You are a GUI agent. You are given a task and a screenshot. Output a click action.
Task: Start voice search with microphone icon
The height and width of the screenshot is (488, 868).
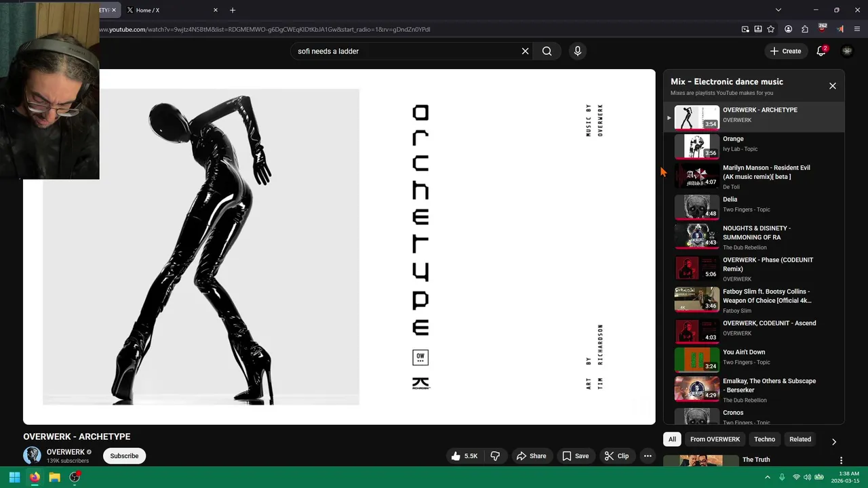click(578, 51)
